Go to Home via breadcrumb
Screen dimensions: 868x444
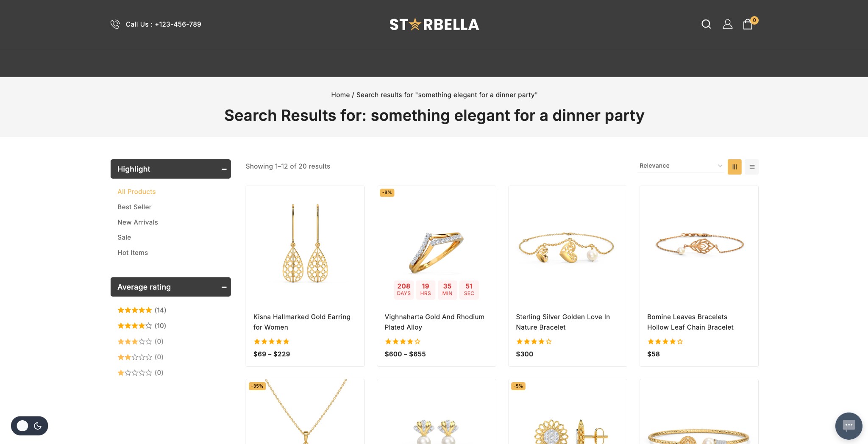pos(340,95)
